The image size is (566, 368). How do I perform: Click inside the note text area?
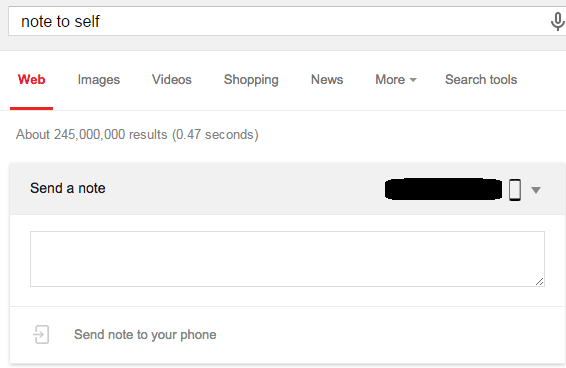287,259
